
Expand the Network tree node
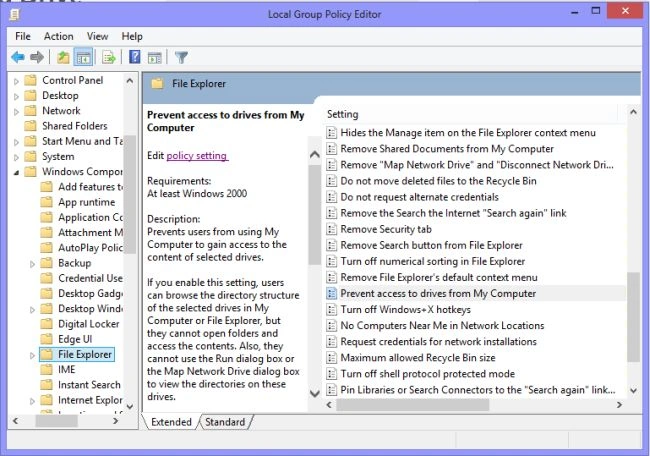16,112
